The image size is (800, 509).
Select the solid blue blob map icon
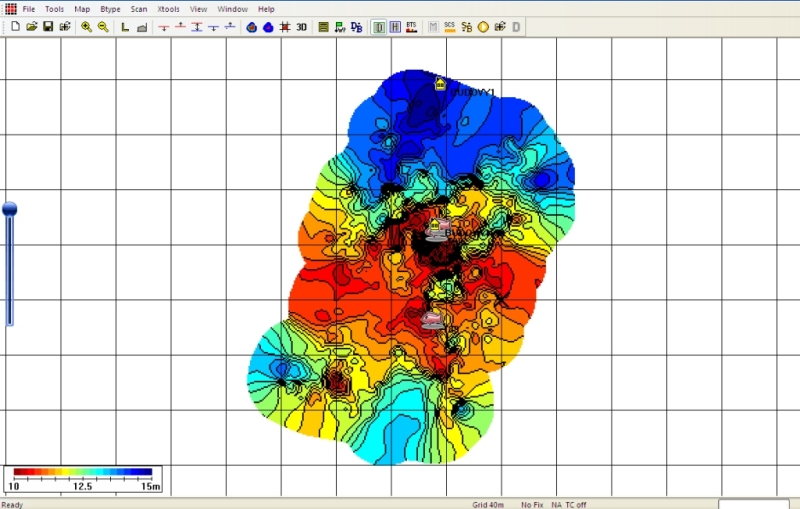pyautogui.click(x=268, y=27)
